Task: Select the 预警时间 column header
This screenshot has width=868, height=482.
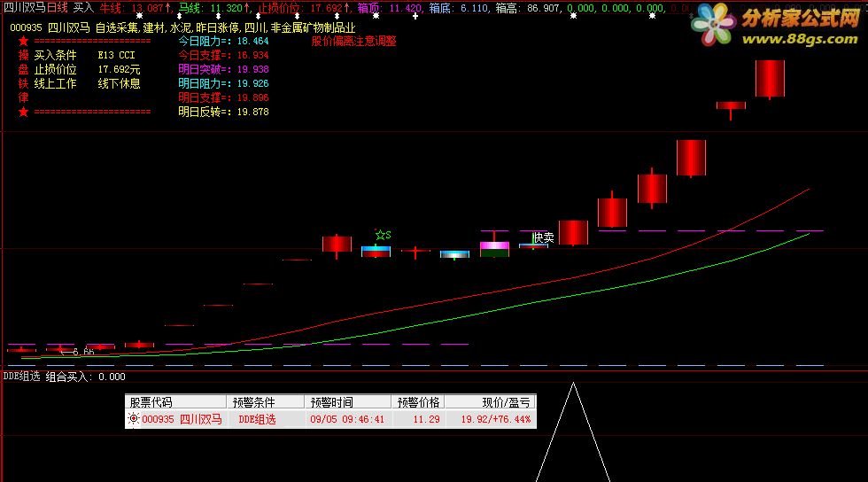Action: 347,402
